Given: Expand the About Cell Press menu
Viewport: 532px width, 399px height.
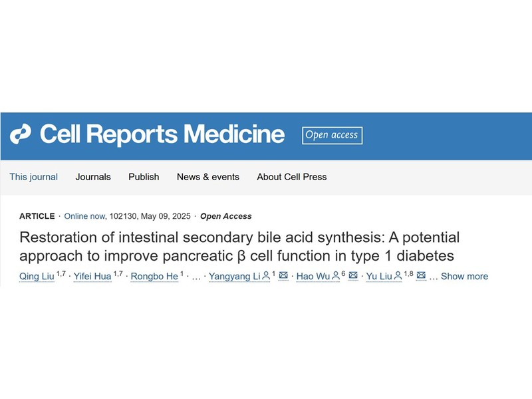Looking at the screenshot, I should pos(292,177).
